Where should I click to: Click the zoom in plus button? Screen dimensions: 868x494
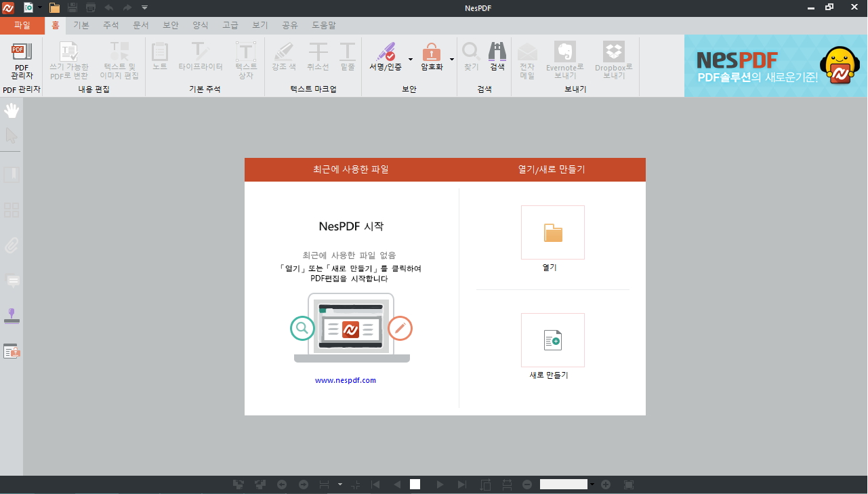tap(606, 485)
